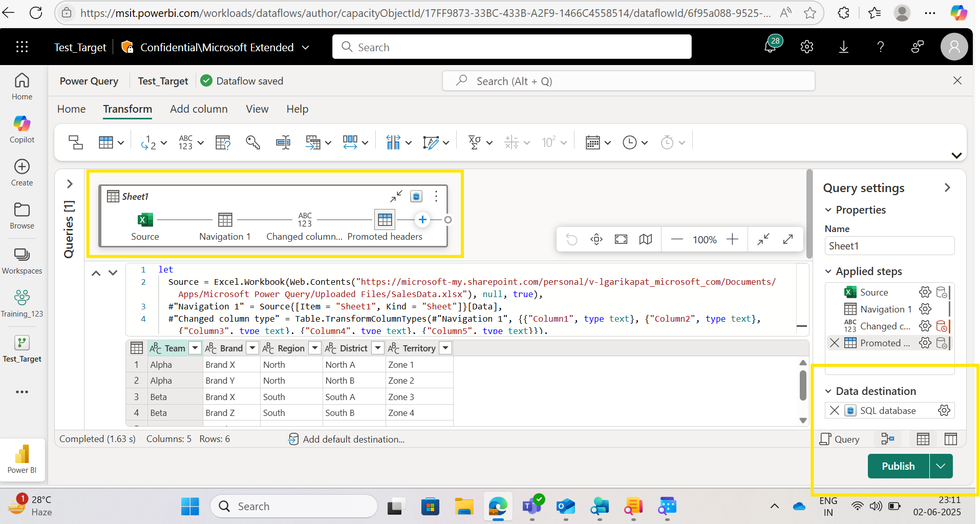Open the Publish options dropdown arrow

coord(941,466)
